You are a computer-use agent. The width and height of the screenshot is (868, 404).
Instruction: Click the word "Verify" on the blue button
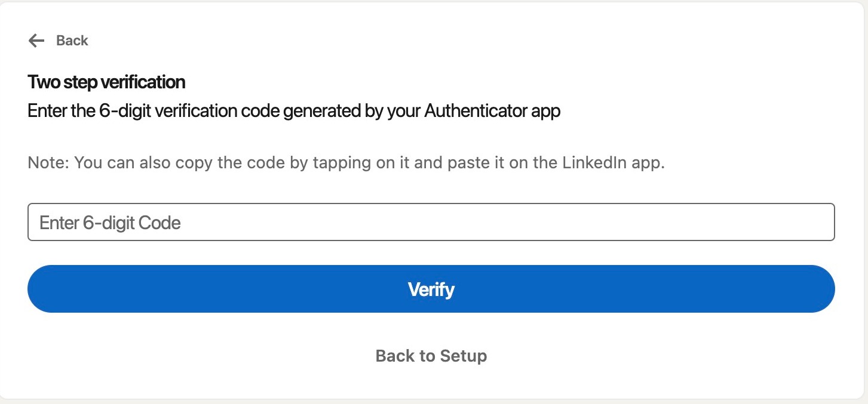[x=431, y=289]
